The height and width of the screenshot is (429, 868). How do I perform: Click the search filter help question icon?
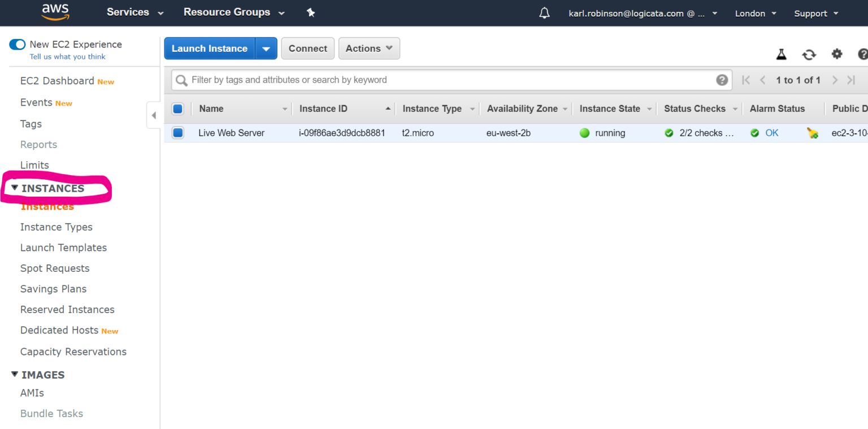[722, 80]
